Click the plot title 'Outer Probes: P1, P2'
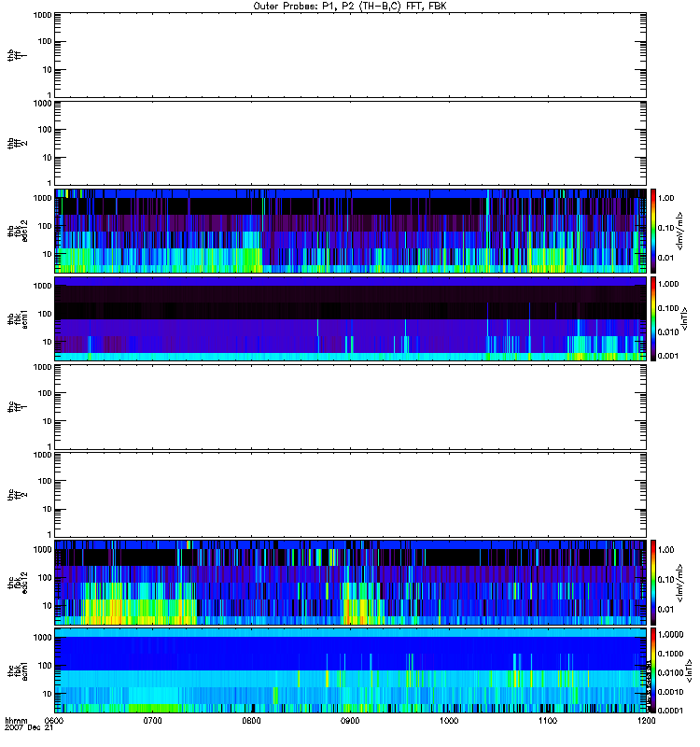 point(350,6)
